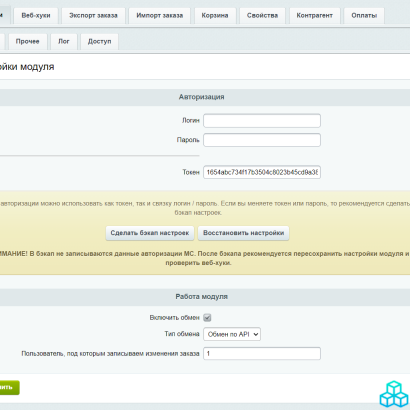Viewport: 410px width, 410px height.
Task: Focus the Логин input field
Action: (x=262, y=121)
